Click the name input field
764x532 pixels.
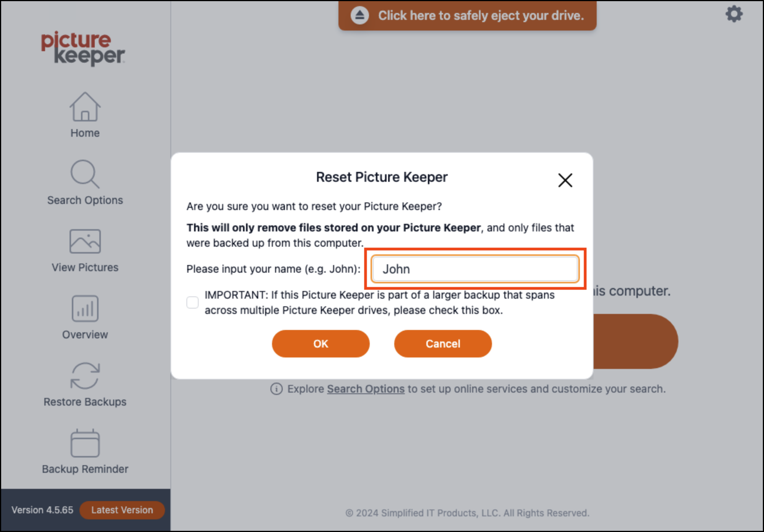click(475, 269)
